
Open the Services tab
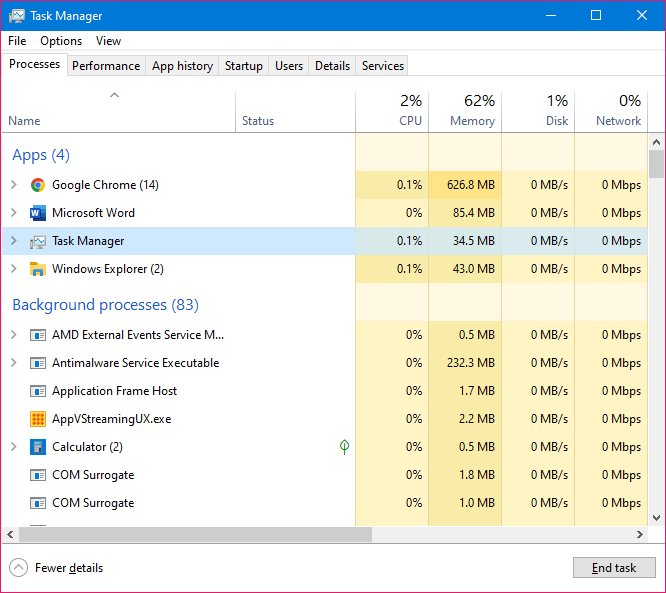(383, 66)
